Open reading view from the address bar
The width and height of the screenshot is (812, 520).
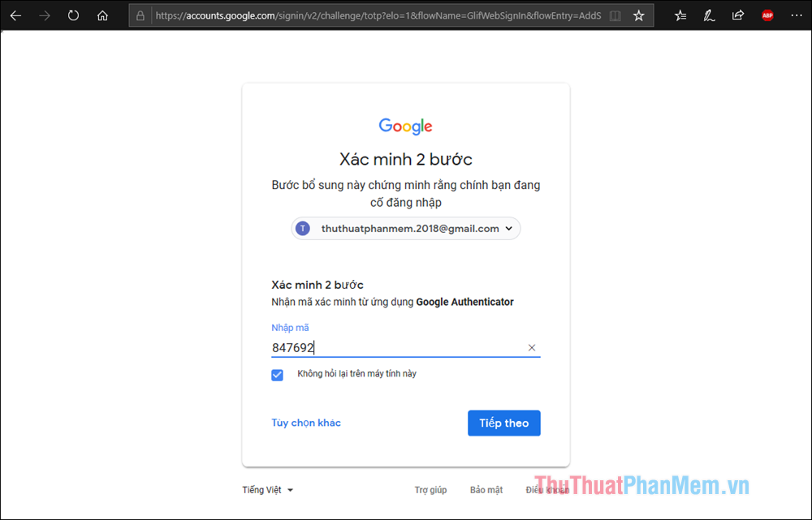coord(617,15)
